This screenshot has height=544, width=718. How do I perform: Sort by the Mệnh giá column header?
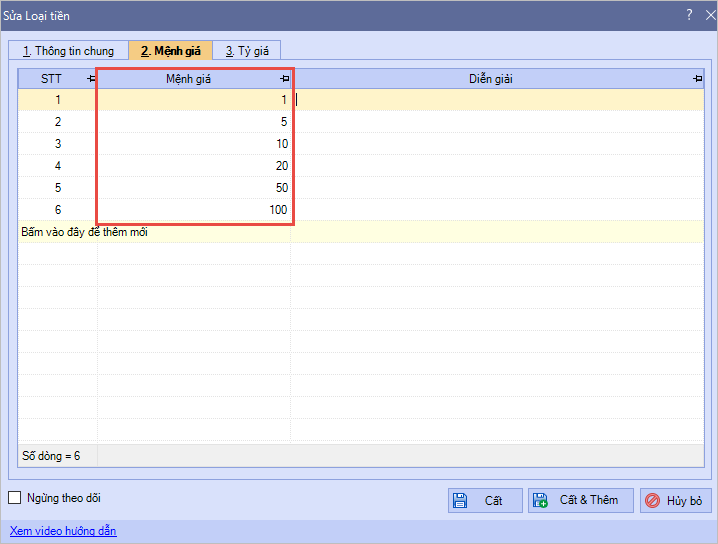click(188, 79)
